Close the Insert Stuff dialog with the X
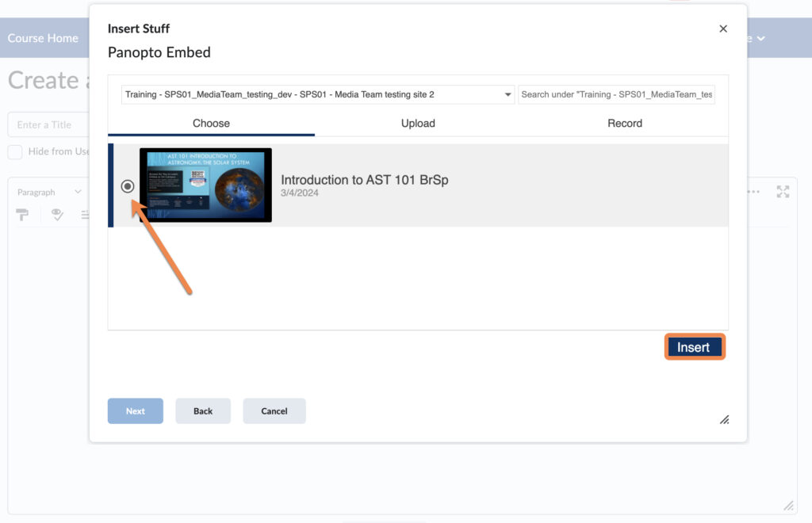The image size is (812, 523). coord(722,28)
